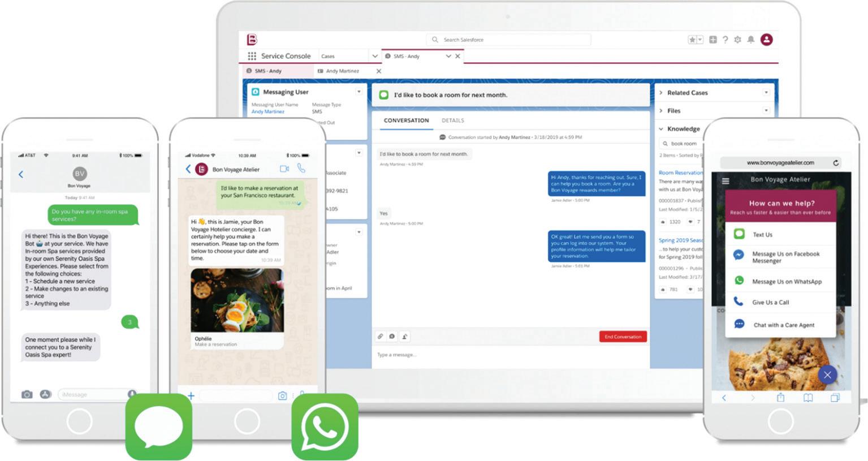Tap the BV contact avatar in iMessage
The width and height of the screenshot is (868, 461).
coord(80,174)
